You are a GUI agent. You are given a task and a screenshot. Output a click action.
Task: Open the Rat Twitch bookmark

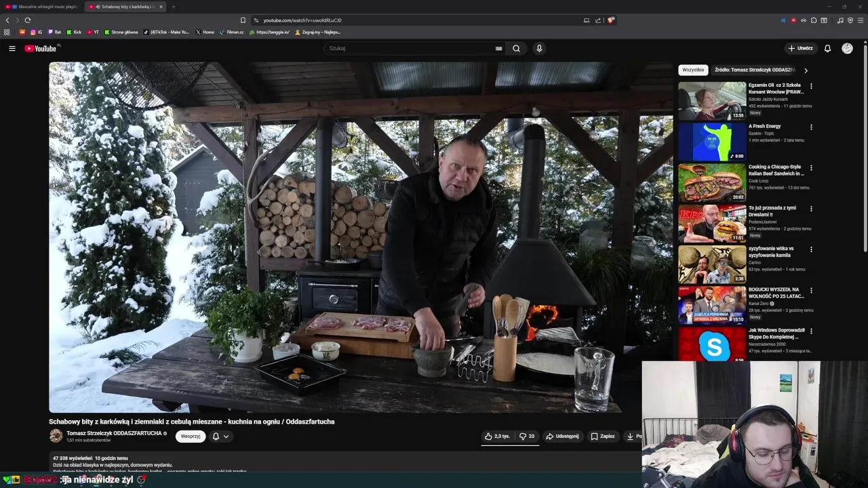coord(54,32)
